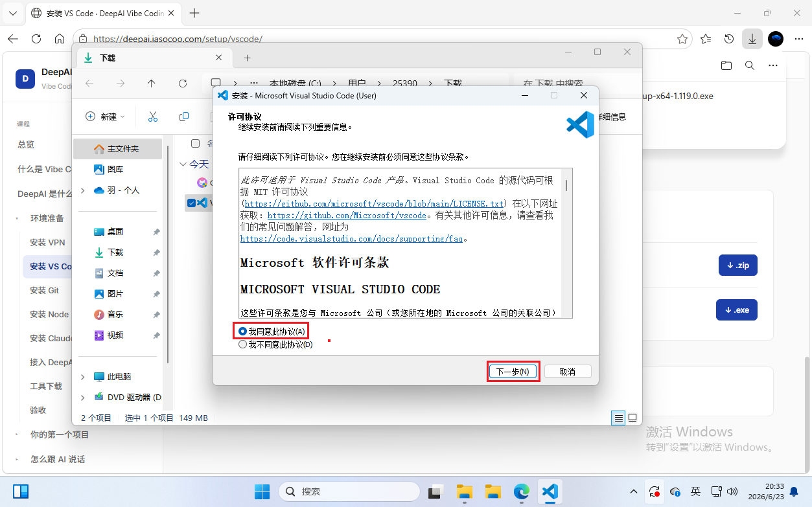Viewport: 812px width, 507px height.
Task: Click the .zip download button on webpage
Action: tap(737, 265)
